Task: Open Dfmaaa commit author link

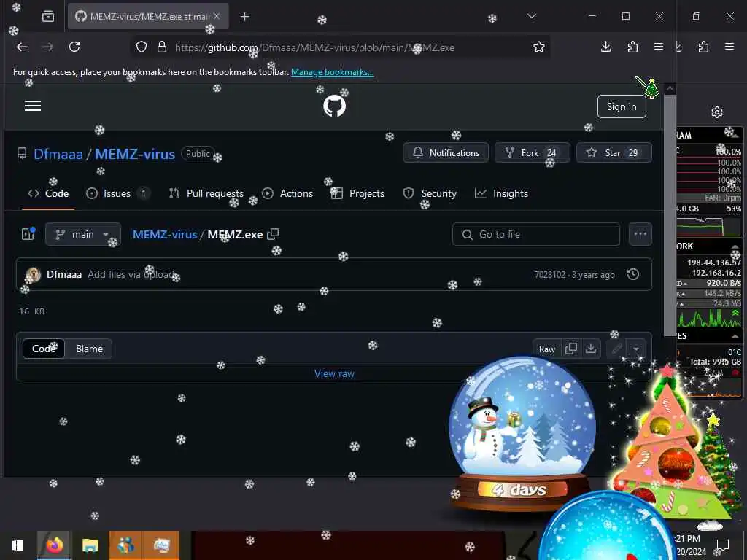Action: (64, 275)
